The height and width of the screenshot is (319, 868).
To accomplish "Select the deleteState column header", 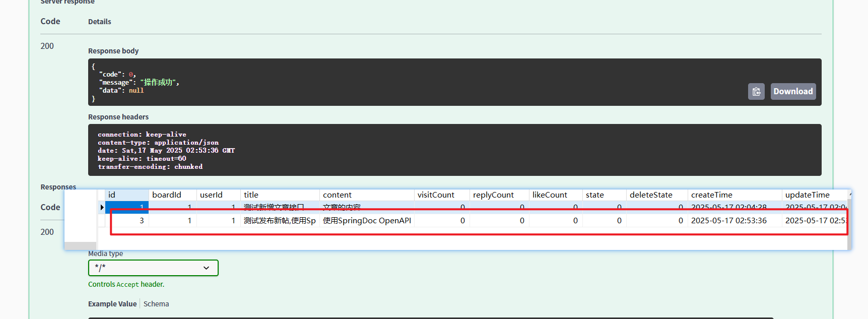I will point(657,195).
